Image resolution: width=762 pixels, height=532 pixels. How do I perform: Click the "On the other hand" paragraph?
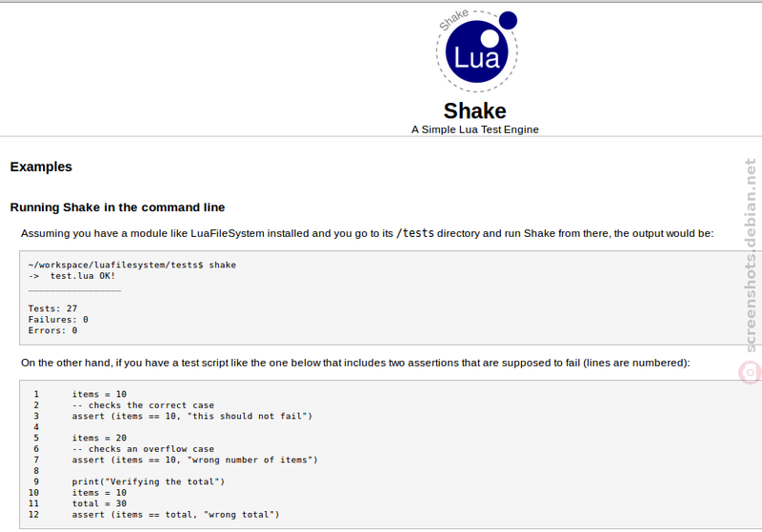coord(355,364)
